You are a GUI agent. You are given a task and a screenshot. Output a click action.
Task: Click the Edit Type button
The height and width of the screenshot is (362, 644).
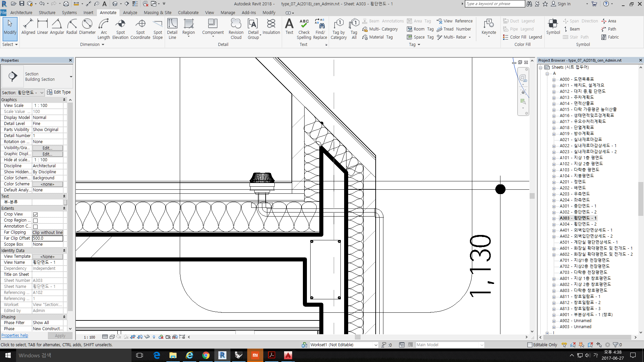click(59, 92)
